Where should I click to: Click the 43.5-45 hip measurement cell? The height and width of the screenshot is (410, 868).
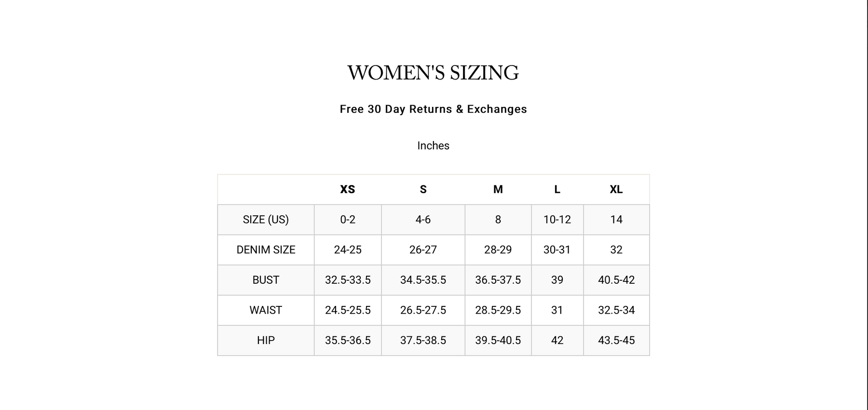(616, 340)
